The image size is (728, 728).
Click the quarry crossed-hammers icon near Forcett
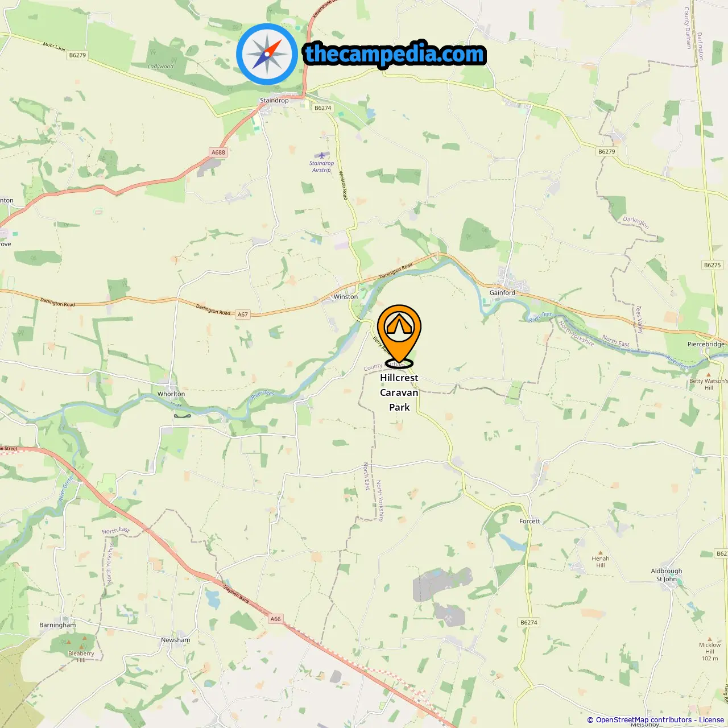click(449, 616)
